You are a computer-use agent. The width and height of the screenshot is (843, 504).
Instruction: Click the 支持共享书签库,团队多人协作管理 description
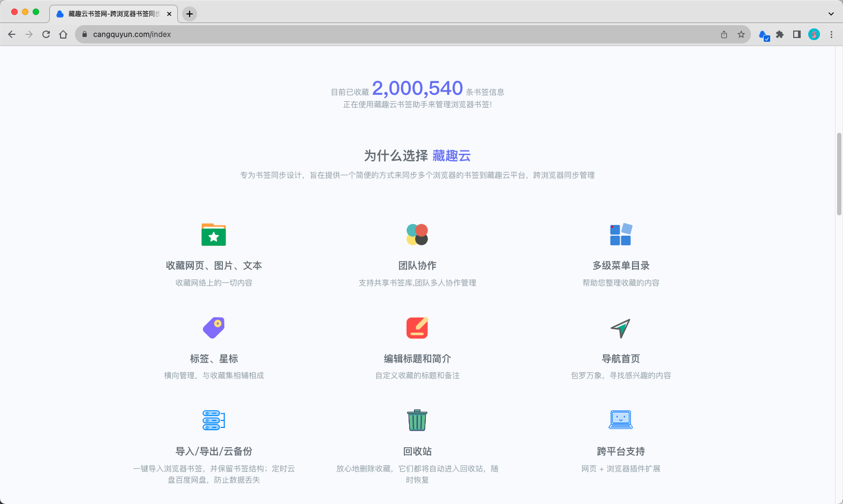[417, 283]
